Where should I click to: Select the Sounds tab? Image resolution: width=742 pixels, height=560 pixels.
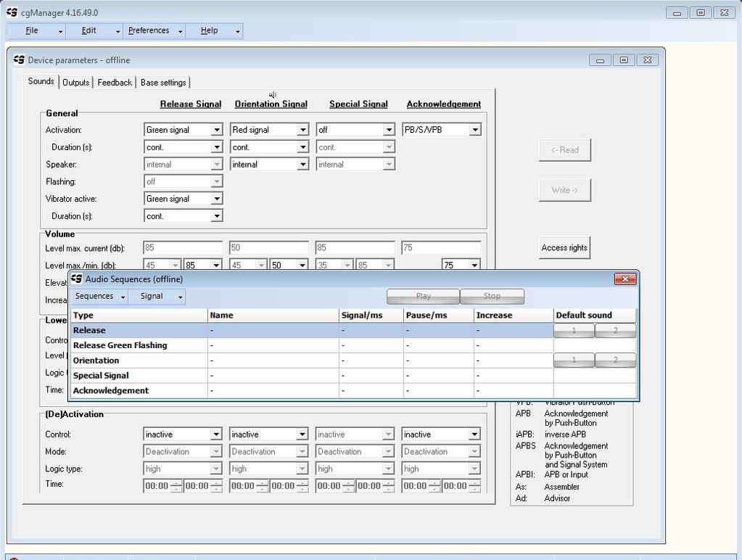click(x=41, y=81)
